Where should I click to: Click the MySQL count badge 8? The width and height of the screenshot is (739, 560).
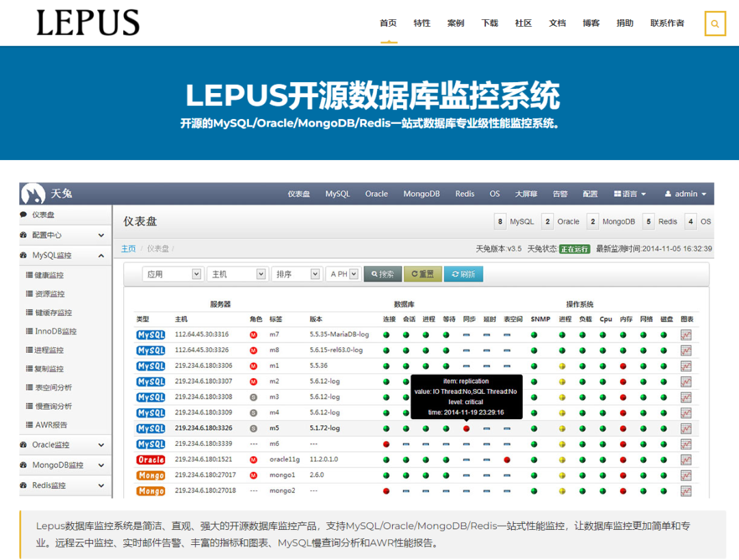pyautogui.click(x=500, y=222)
